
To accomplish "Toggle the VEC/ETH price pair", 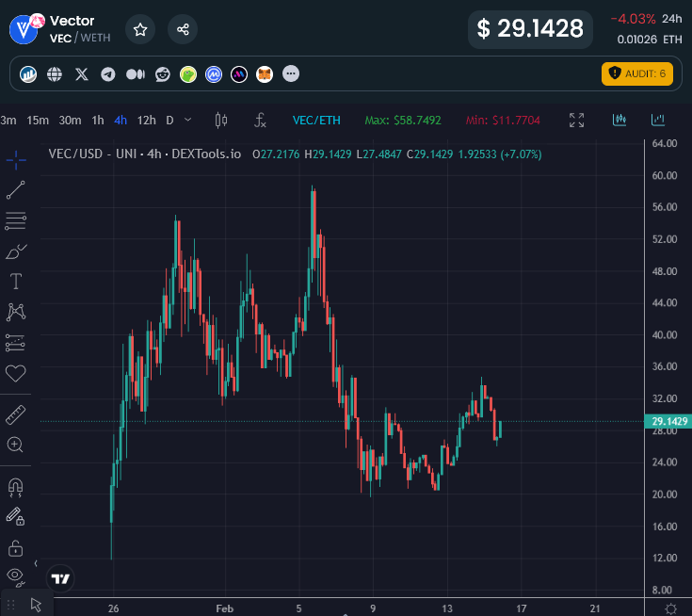I will point(316,121).
